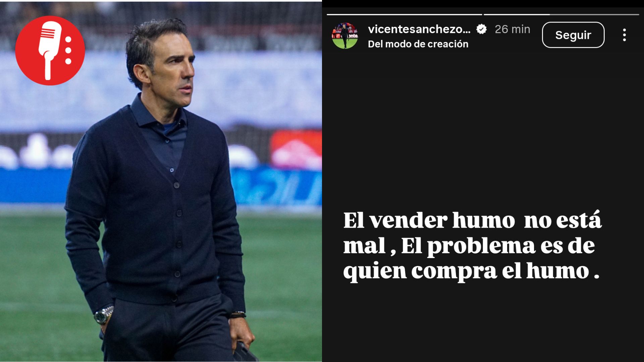644x362 pixels.
Task: Click the Seguir follow button
Action: click(573, 35)
